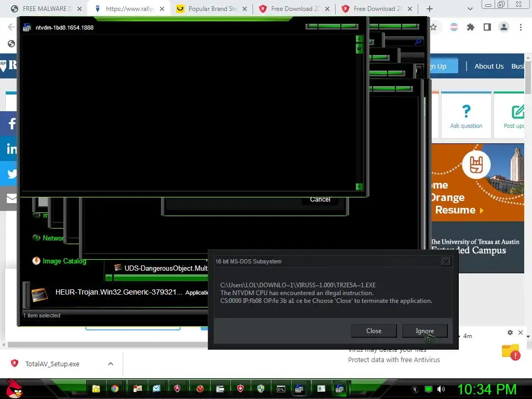
Task: Click the Ask question card
Action: 466,115
